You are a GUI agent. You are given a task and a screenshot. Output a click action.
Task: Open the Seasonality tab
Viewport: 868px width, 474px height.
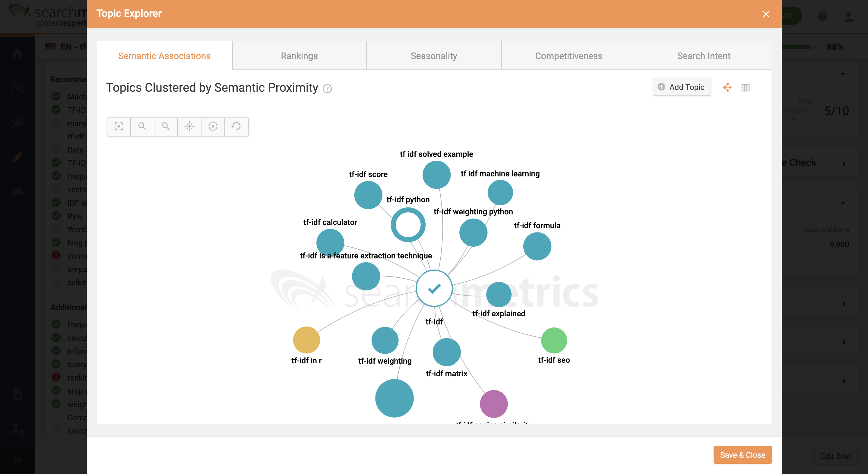click(434, 56)
